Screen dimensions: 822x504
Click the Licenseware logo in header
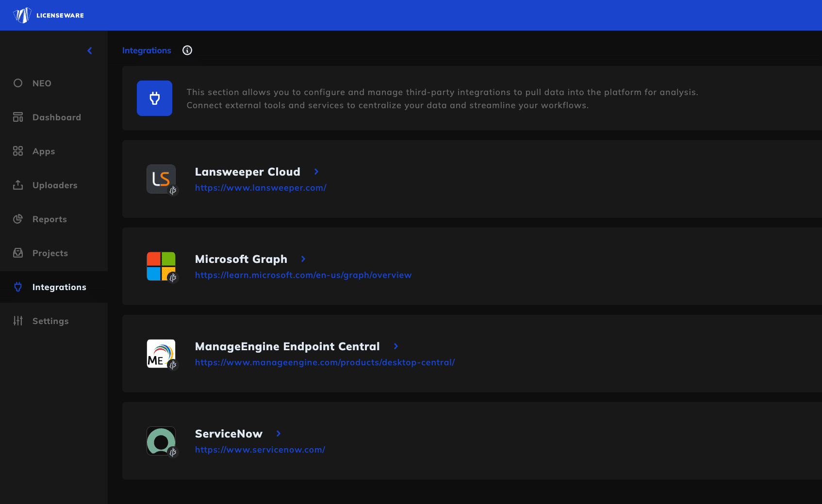tap(49, 15)
